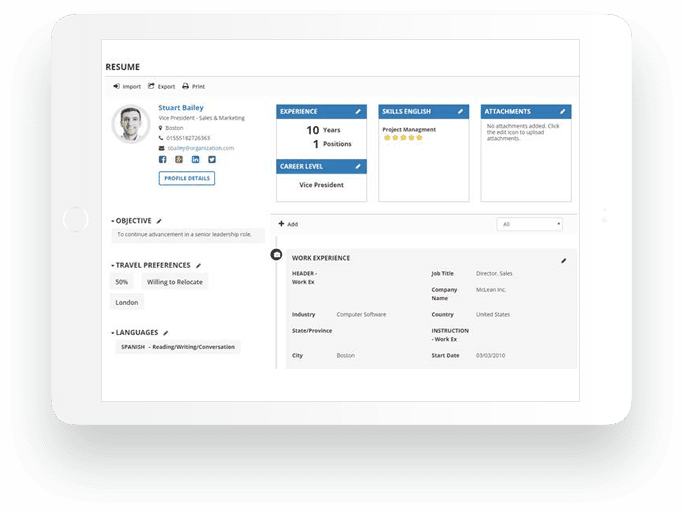Viewport: 683px width, 513px height.
Task: Click the yellow social icon beside Facebook
Action: 179,159
